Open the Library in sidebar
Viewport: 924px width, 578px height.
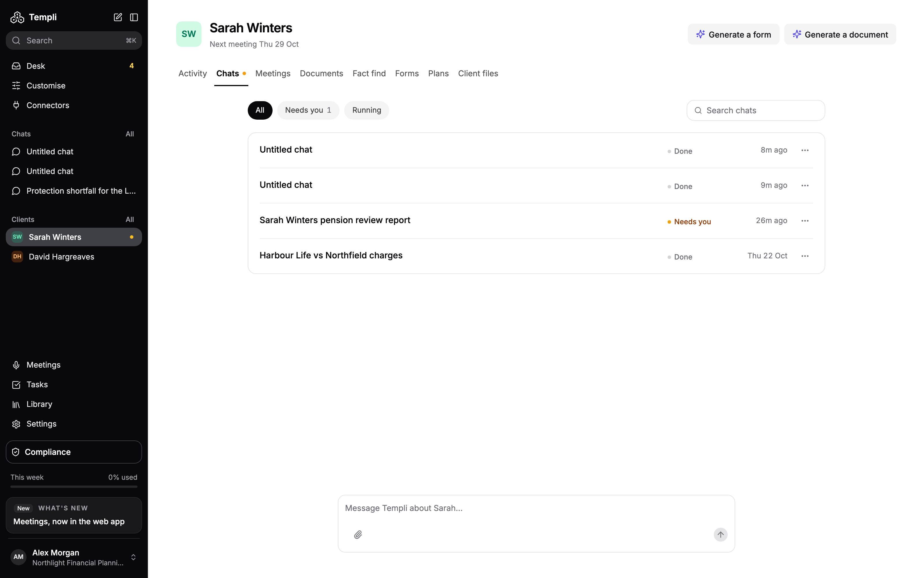tap(74, 404)
